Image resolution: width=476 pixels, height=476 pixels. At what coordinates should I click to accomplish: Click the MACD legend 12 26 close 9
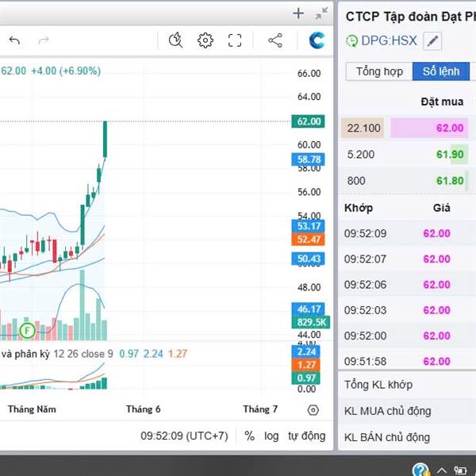(83, 354)
